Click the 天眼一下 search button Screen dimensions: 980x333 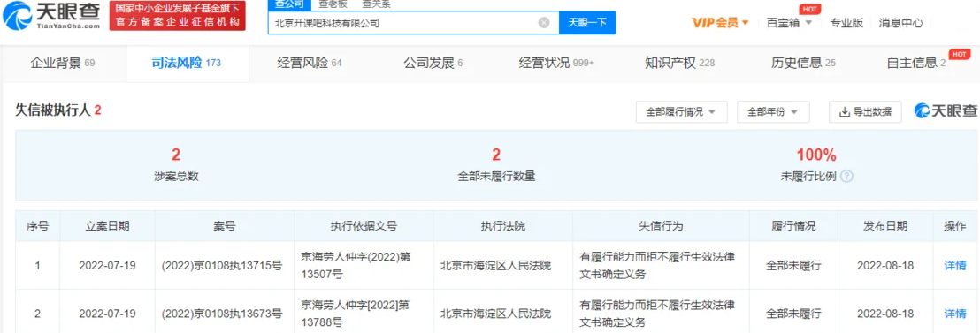point(587,23)
